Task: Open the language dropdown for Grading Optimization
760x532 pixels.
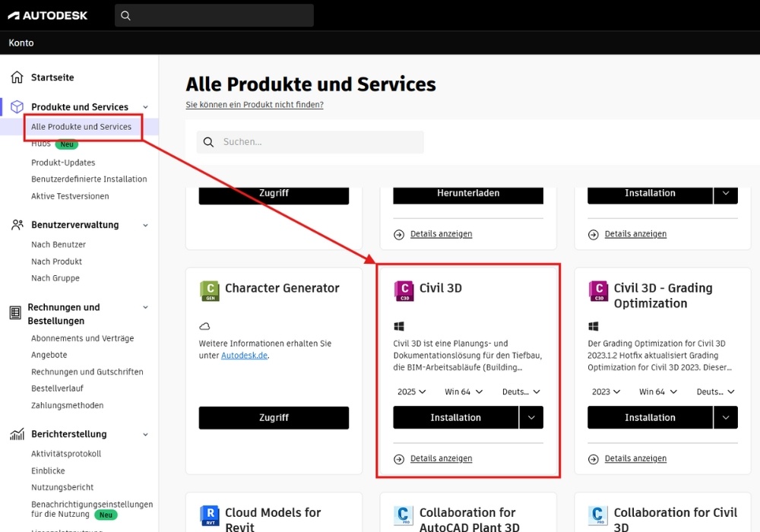Action: (715, 391)
